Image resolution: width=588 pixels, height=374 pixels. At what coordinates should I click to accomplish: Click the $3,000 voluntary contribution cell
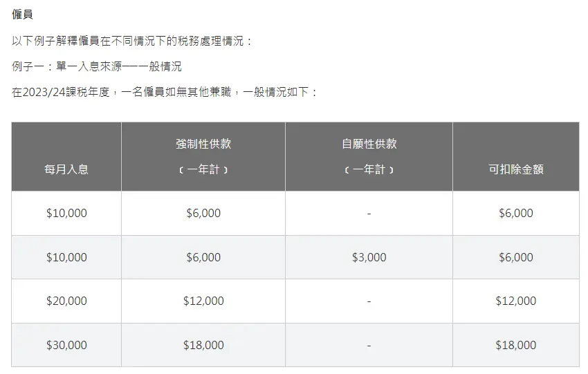(x=369, y=257)
